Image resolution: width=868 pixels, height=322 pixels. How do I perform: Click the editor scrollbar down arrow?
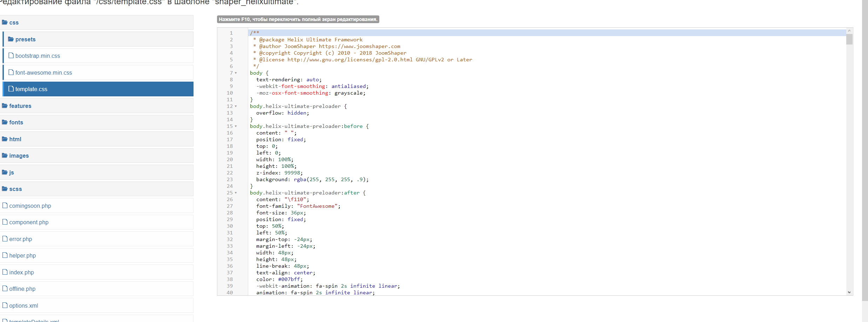click(849, 292)
